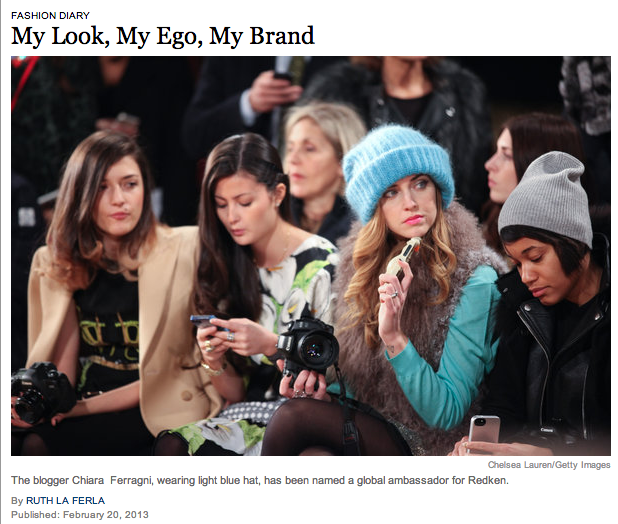The height and width of the screenshot is (524, 618).
Task: Click the silver iPhone at photo's lower-right
Action: click(x=484, y=429)
